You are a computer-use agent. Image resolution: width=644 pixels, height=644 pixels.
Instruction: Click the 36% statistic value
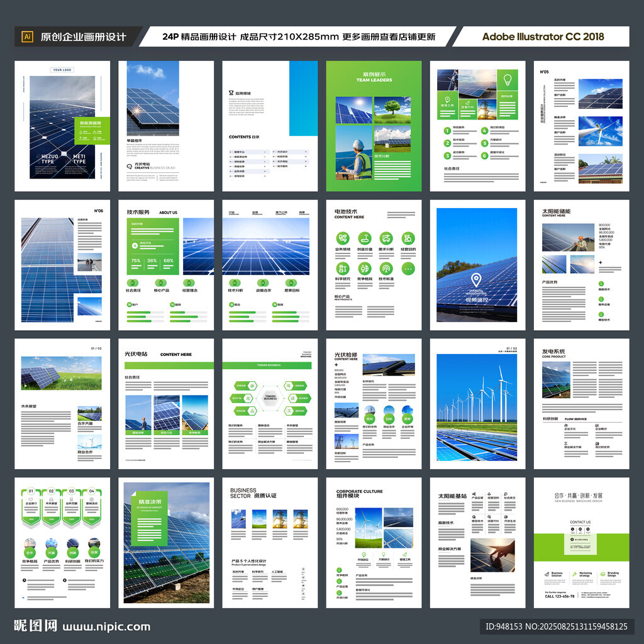pos(152,260)
